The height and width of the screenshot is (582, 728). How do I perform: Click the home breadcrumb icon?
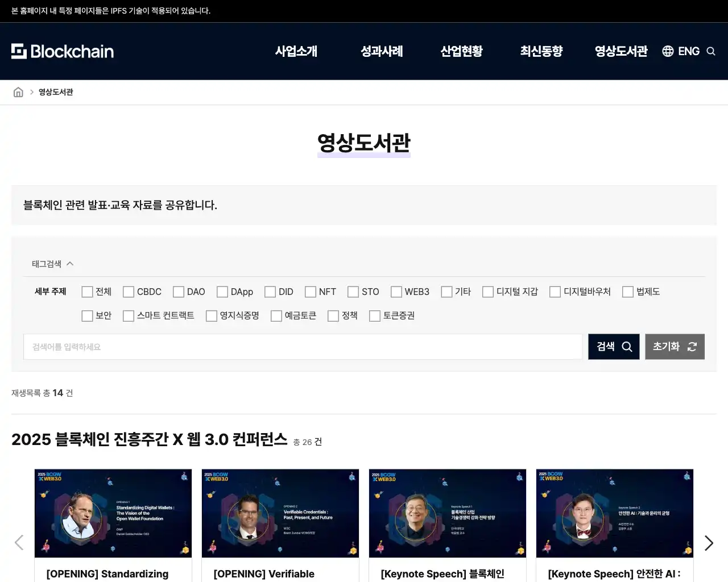(x=18, y=92)
